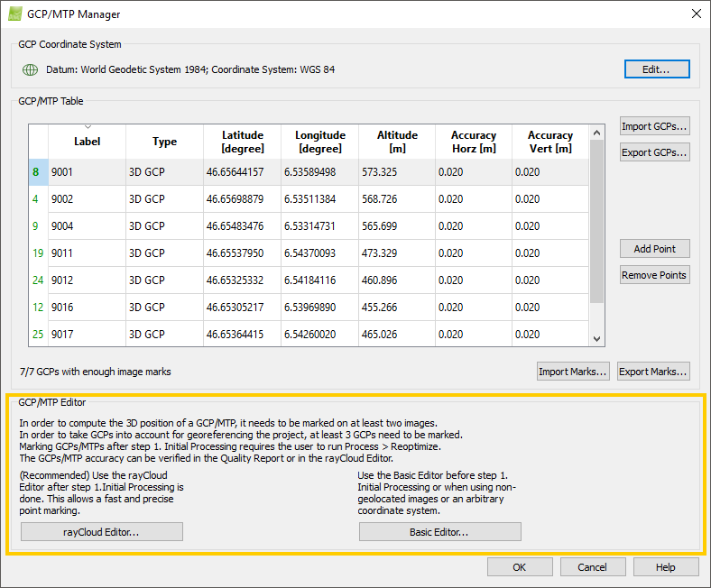Select the row labeled 9004
The width and height of the screenshot is (711, 588).
(87, 226)
